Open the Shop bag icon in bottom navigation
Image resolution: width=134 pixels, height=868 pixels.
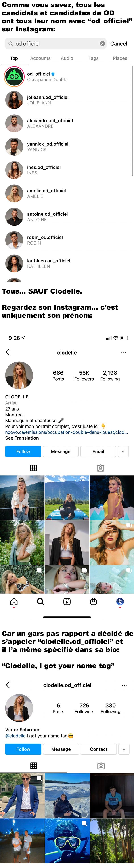pos(94,602)
